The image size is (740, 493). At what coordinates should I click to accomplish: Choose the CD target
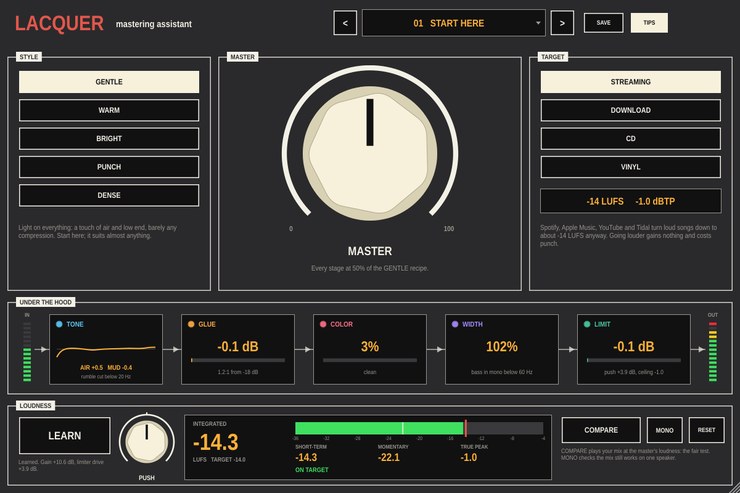click(631, 138)
